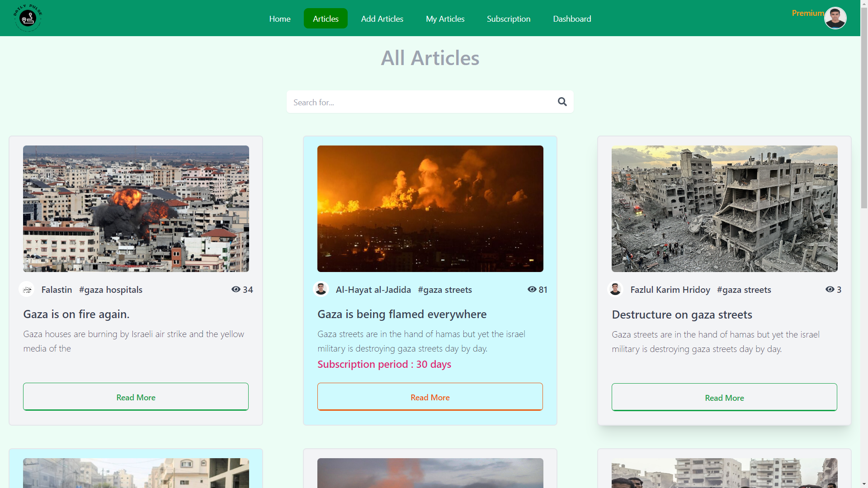The image size is (868, 488).
Task: Click Fazlul Karim Hridoy's author avatar
Action: pyautogui.click(x=616, y=289)
